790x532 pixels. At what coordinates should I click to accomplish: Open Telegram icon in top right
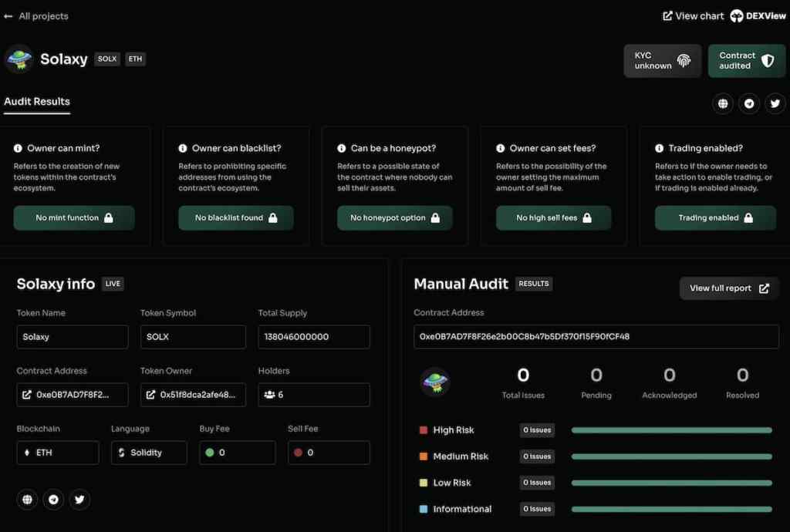tap(749, 103)
